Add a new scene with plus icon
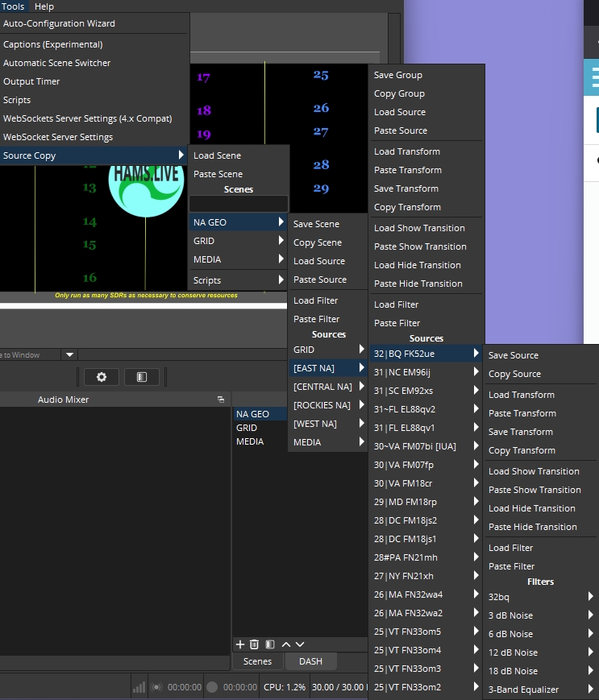The height and width of the screenshot is (700, 599). pos(240,644)
